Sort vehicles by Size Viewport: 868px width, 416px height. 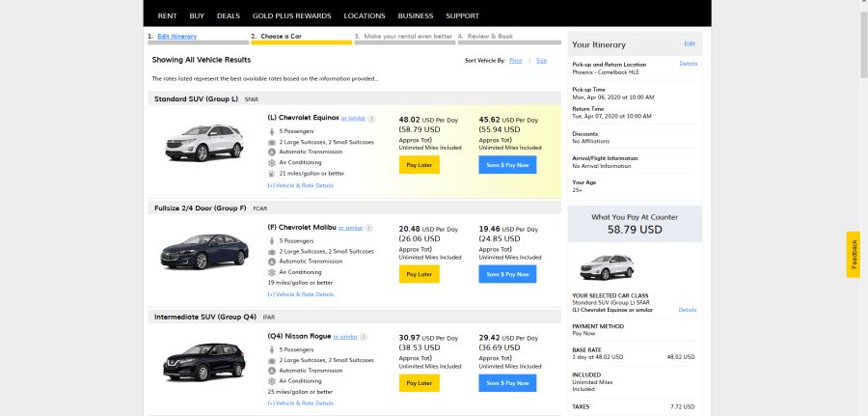coord(541,61)
